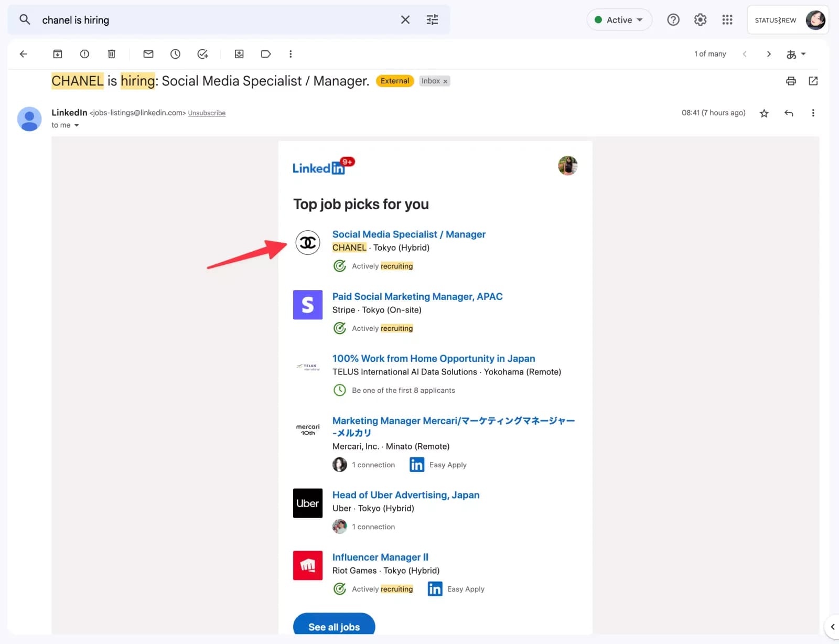This screenshot has width=839, height=644.
Task: Star this LinkedIn email
Action: (x=764, y=113)
